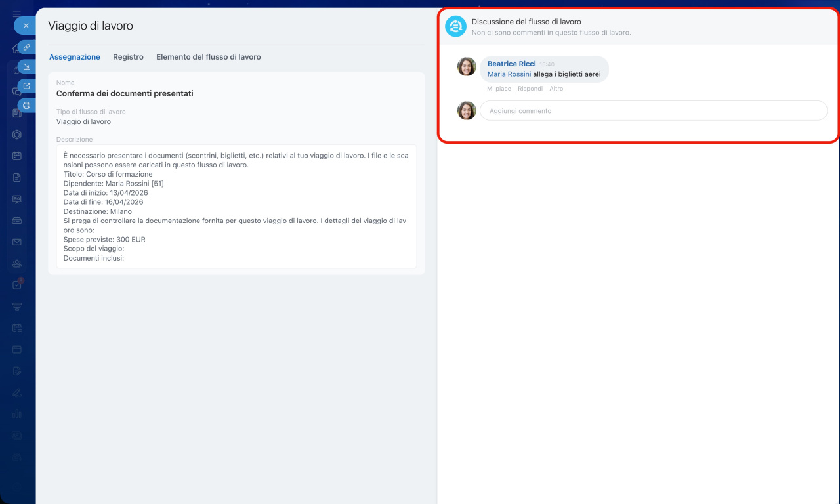Click the workflow discussion round blue icon
Viewport: 840px width, 504px height.
point(455,26)
